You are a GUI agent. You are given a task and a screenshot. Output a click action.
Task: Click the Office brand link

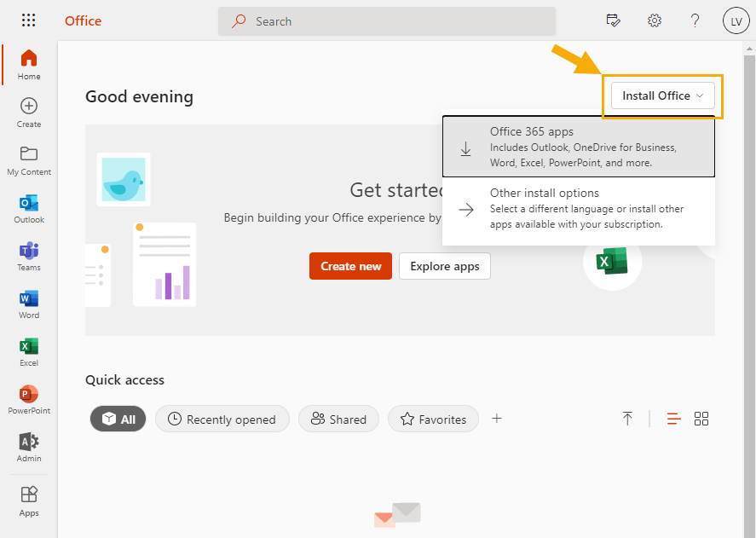83,20
